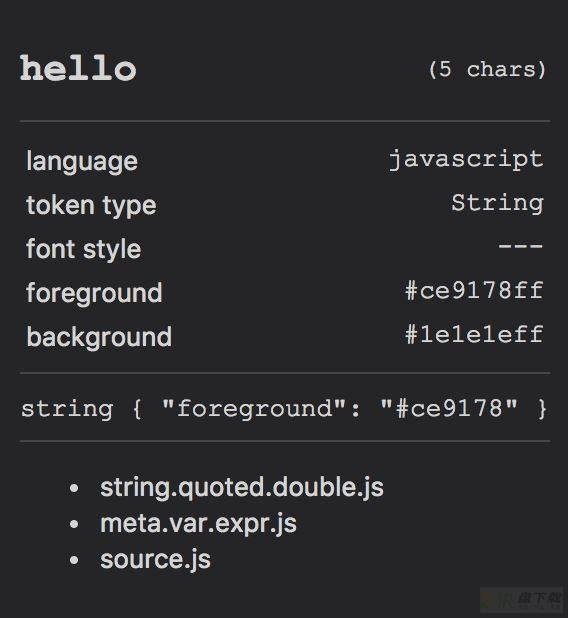Click the 'background' property label

(99, 337)
